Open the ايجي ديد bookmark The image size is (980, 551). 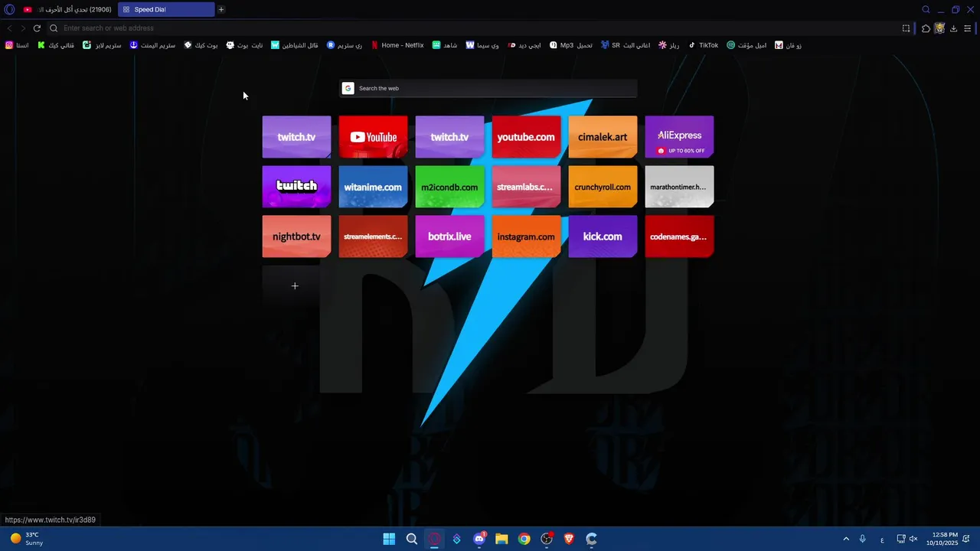(x=524, y=45)
